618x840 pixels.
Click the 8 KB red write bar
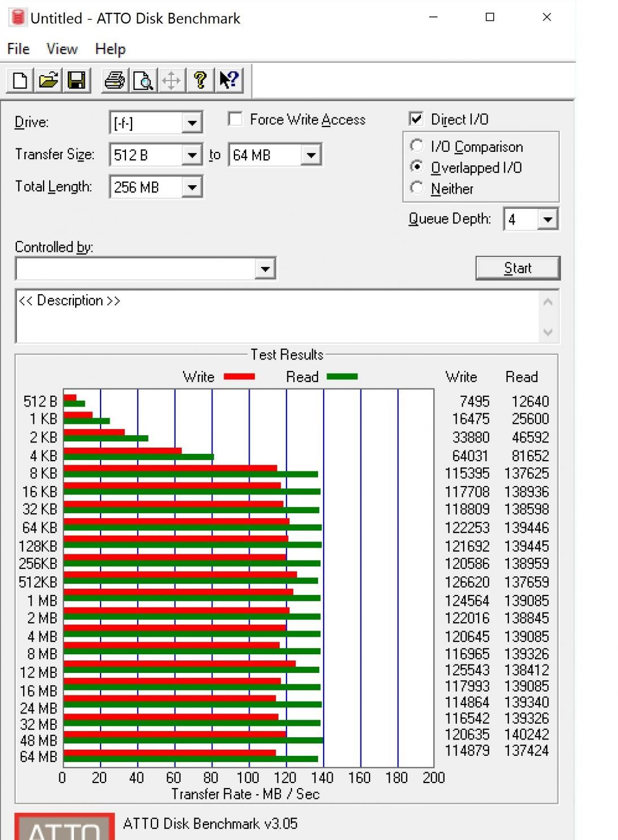[170, 468]
